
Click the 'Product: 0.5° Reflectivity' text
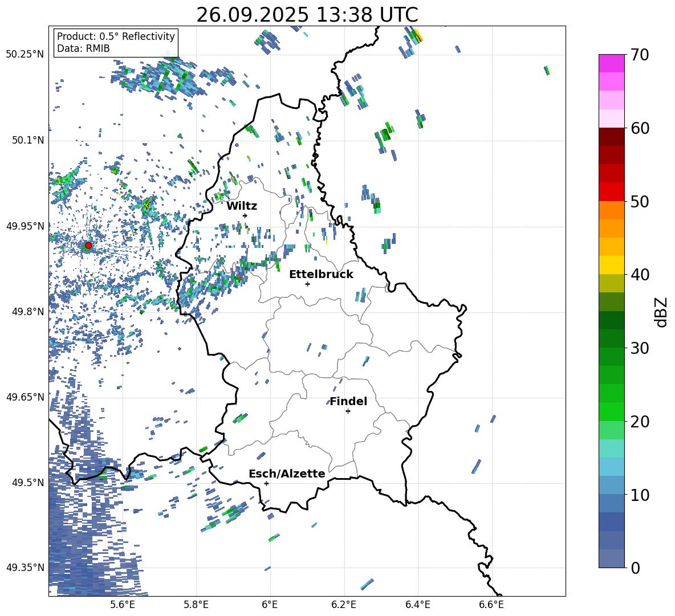[x=116, y=36]
